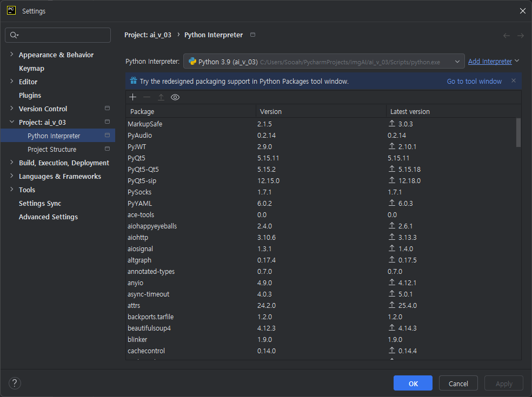Click upgrade arrow icon for aiohttp 3.13.3
The width and height of the screenshot is (532, 397).
click(x=392, y=237)
